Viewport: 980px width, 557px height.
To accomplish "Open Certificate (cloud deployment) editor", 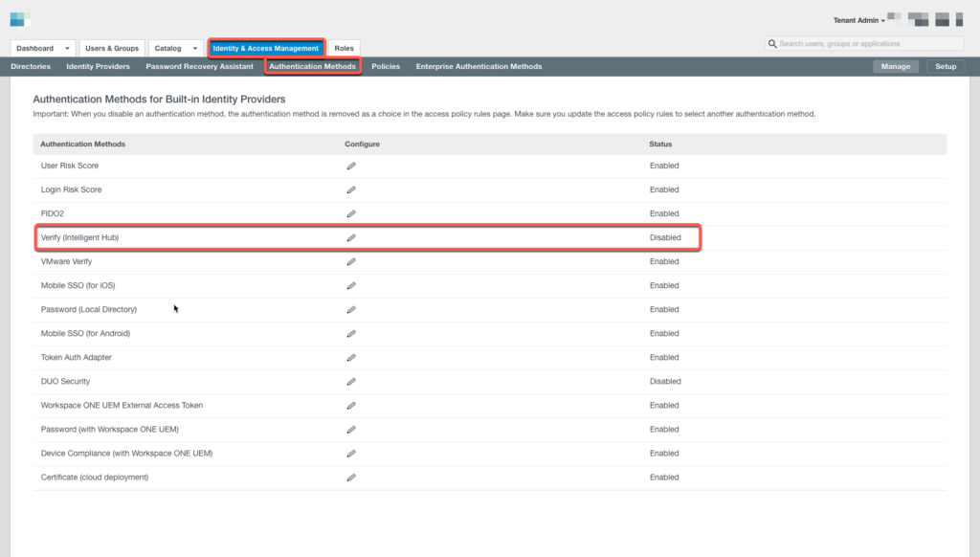I will 351,477.
